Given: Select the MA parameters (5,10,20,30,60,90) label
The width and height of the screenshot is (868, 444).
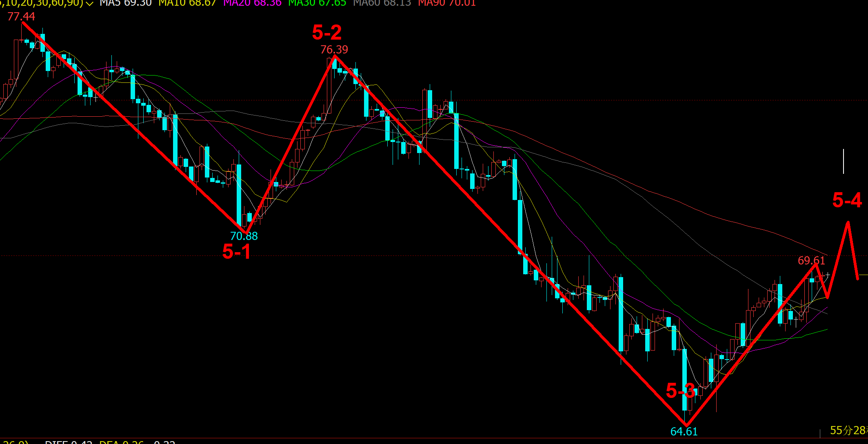Looking at the screenshot, I should tap(42, 3).
